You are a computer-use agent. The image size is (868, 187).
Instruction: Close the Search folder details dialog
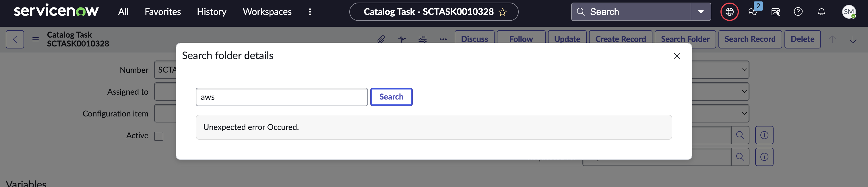(676, 56)
